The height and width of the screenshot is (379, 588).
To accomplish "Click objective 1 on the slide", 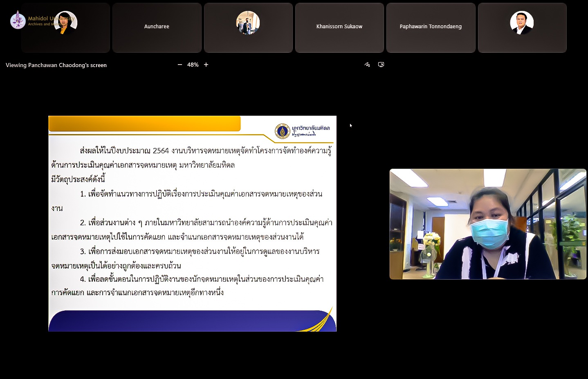I will [187, 201].
